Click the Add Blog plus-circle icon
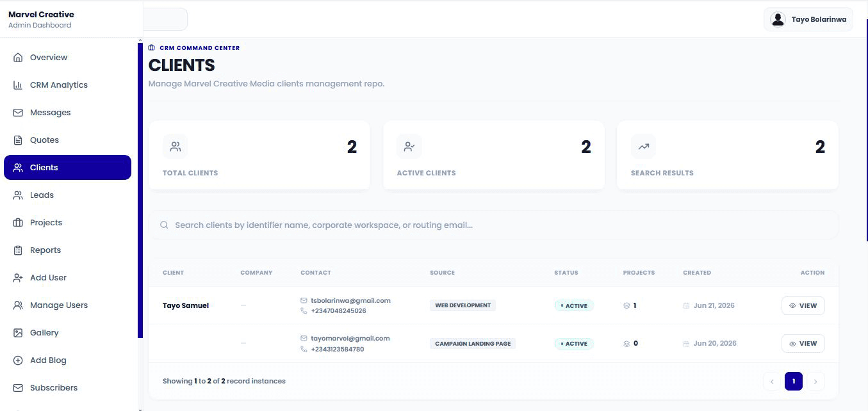This screenshot has height=411, width=868. pyautogui.click(x=18, y=360)
